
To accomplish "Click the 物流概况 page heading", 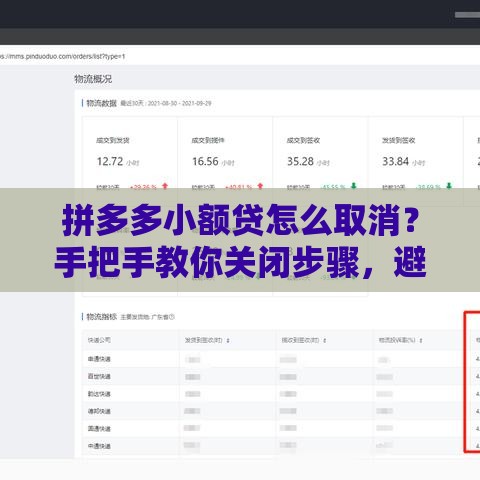I will (93, 79).
